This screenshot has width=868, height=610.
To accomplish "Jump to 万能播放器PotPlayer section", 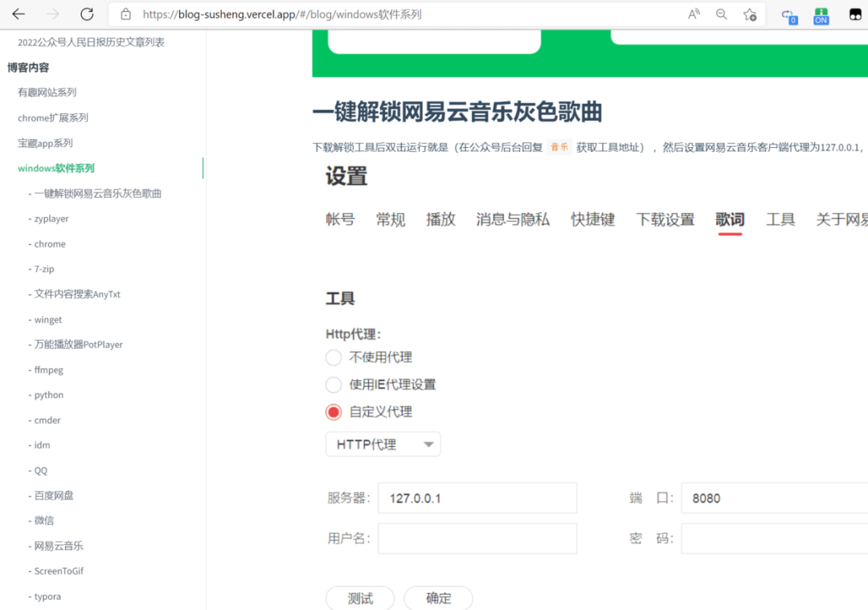I will 78,344.
